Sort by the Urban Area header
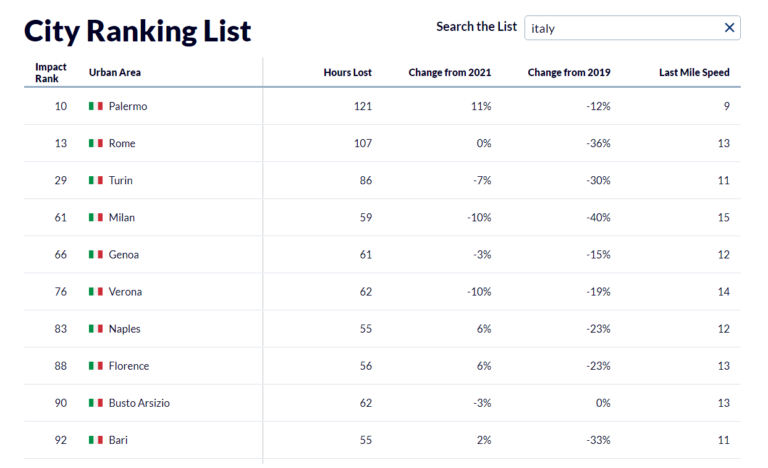The width and height of the screenshot is (768, 468). point(115,73)
